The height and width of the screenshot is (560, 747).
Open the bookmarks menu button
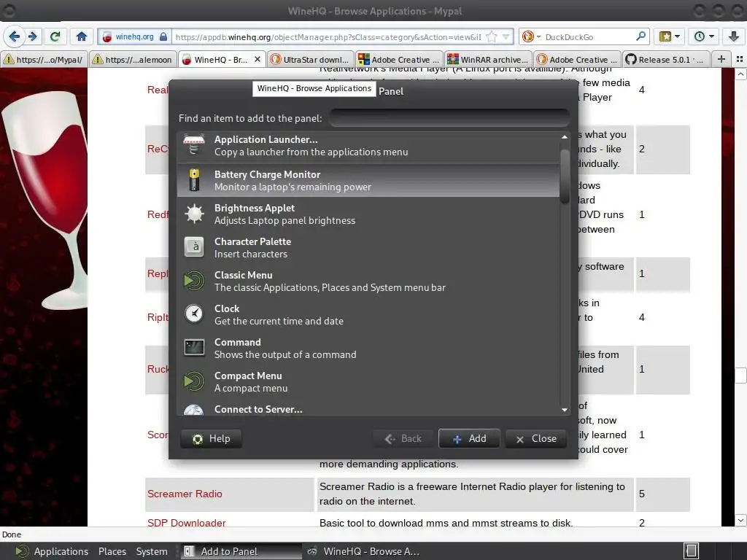point(669,36)
